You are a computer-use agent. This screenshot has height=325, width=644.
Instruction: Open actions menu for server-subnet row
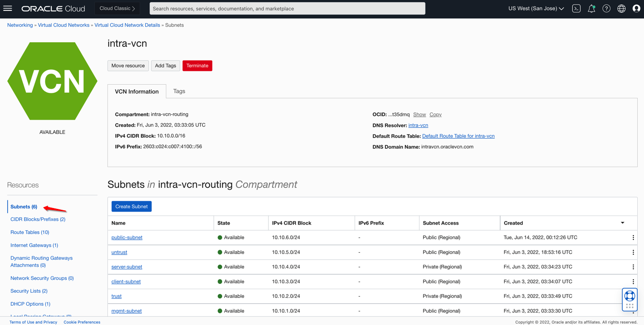[x=633, y=267]
